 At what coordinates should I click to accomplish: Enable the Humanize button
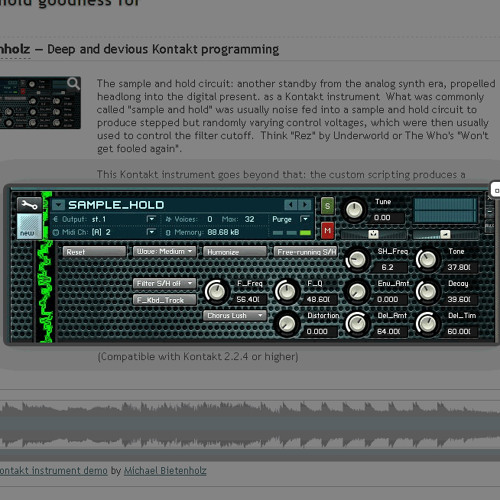point(235,252)
